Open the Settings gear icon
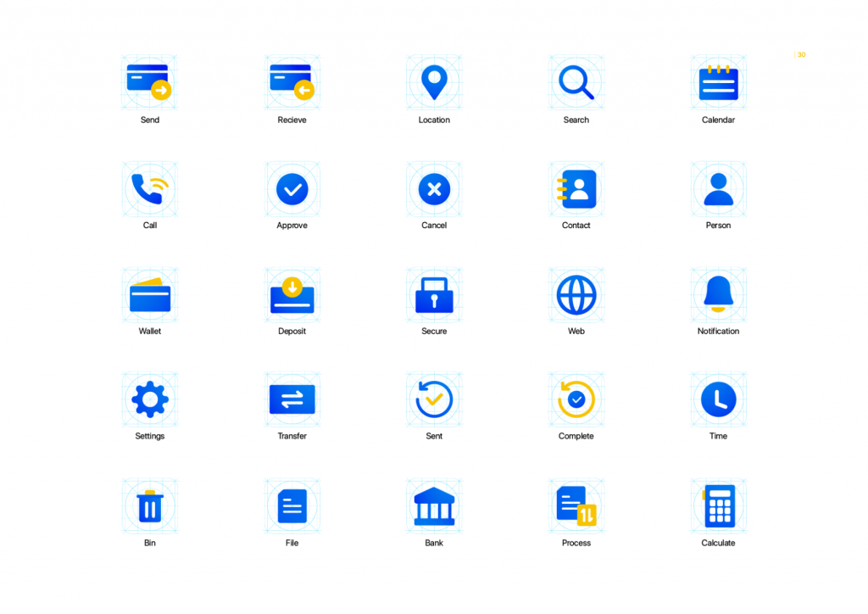 pyautogui.click(x=149, y=399)
